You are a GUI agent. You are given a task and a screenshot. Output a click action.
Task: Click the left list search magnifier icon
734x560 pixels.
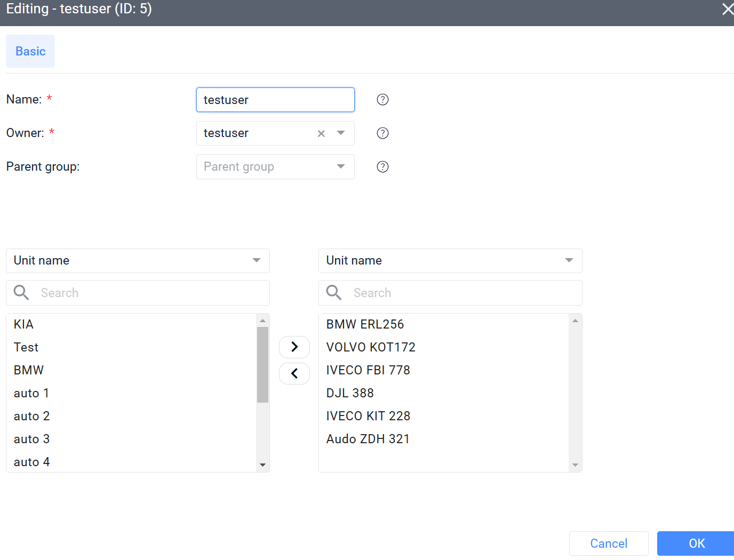tap(21, 293)
